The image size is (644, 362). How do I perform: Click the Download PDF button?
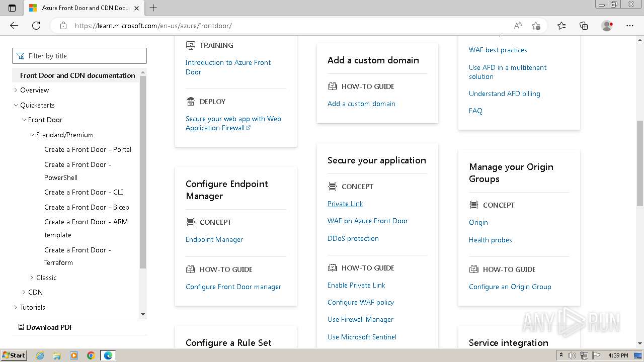tap(45, 327)
